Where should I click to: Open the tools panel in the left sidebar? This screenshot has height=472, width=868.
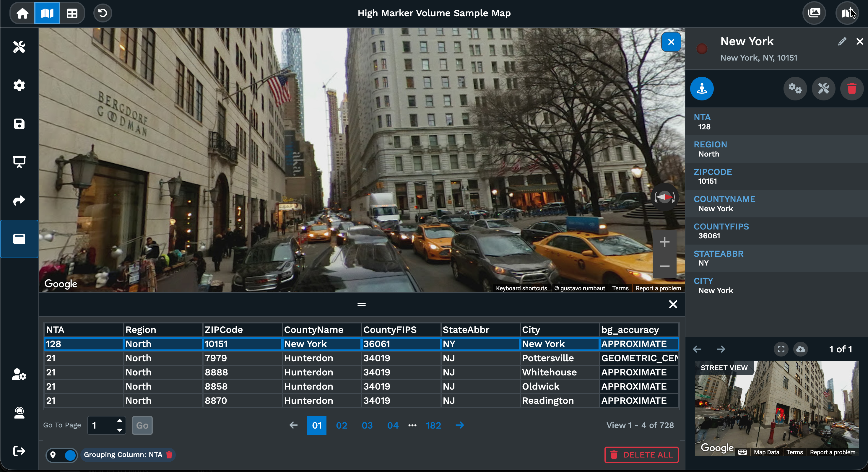19,47
